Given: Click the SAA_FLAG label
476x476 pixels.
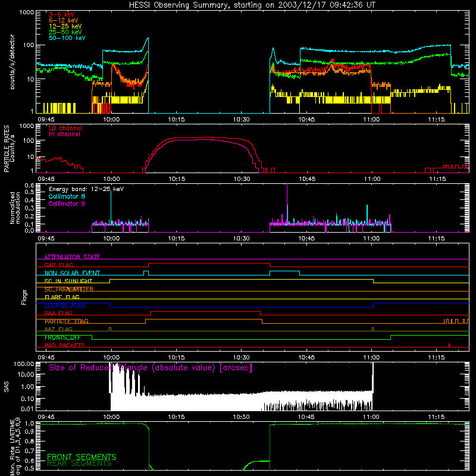Looking at the screenshot, I should [58, 313].
